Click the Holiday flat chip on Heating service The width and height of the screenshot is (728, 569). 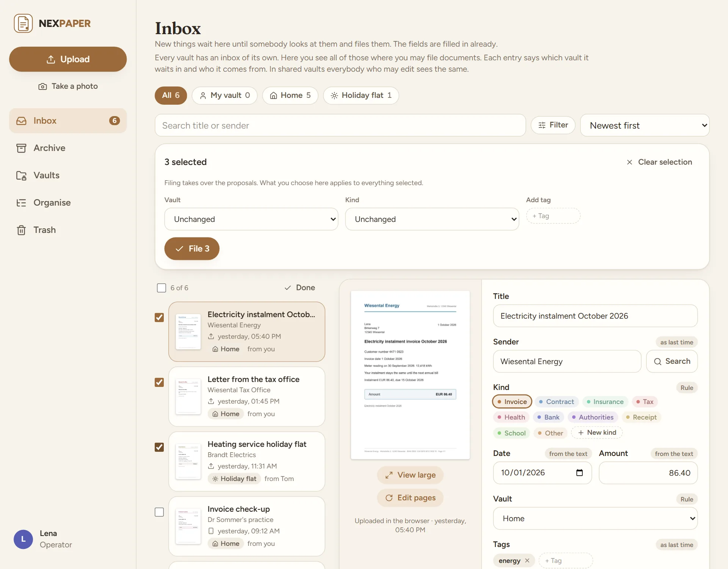tap(234, 479)
